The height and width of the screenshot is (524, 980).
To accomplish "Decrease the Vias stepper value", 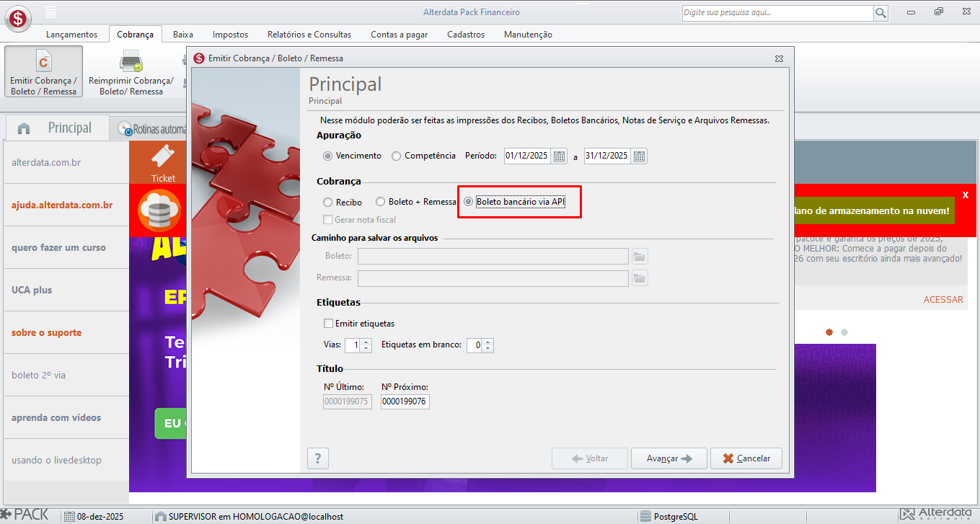I will (366, 349).
